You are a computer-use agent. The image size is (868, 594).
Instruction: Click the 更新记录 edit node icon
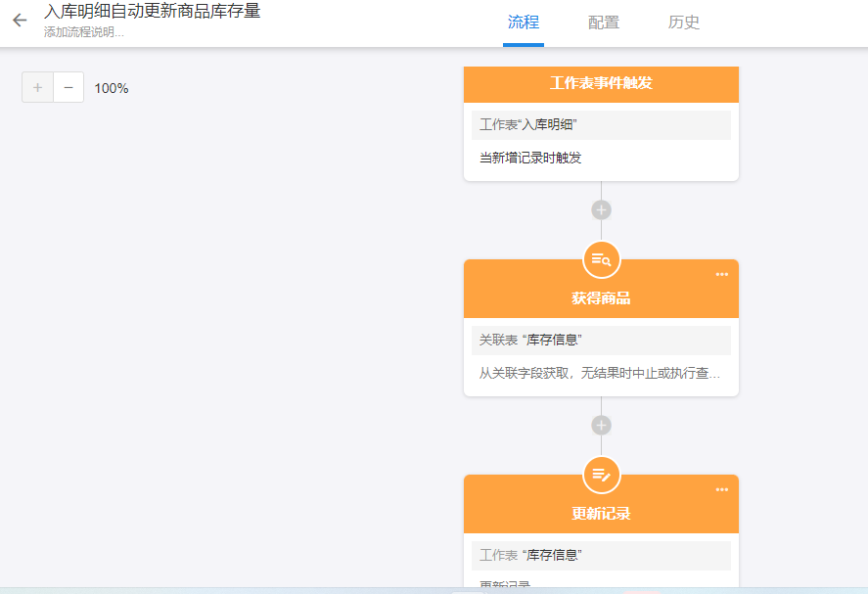(601, 475)
